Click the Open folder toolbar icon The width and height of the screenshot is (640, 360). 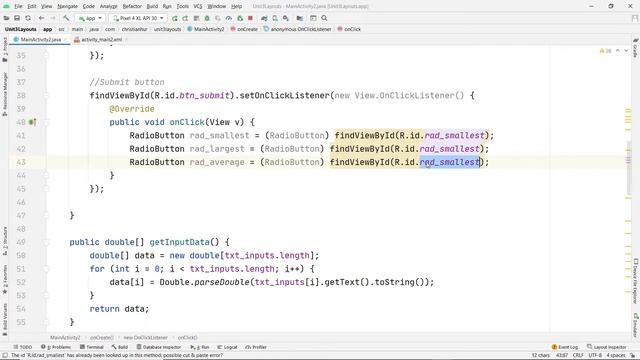click(x=7, y=18)
